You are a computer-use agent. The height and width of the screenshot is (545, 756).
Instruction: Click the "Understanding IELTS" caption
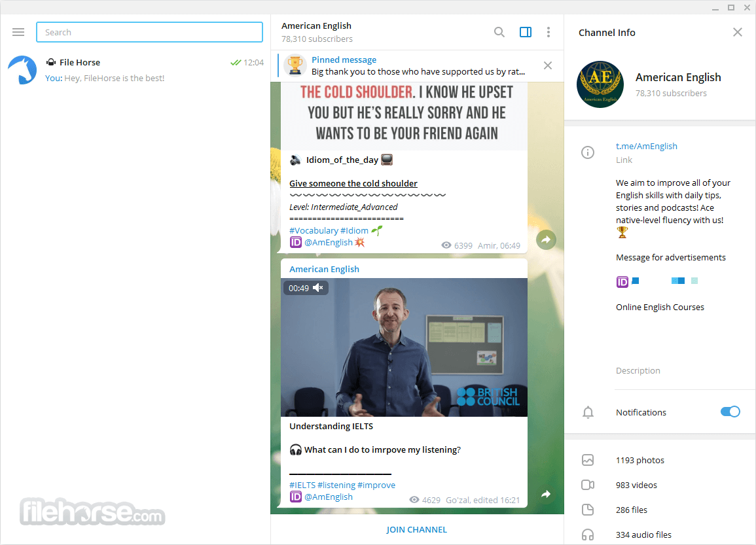[x=331, y=426]
